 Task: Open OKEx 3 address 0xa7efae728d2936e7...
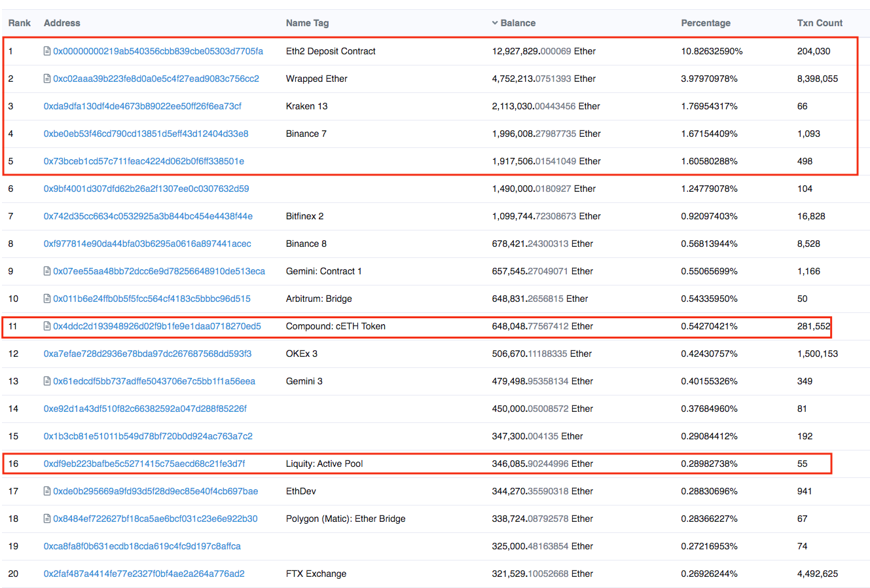(147, 354)
